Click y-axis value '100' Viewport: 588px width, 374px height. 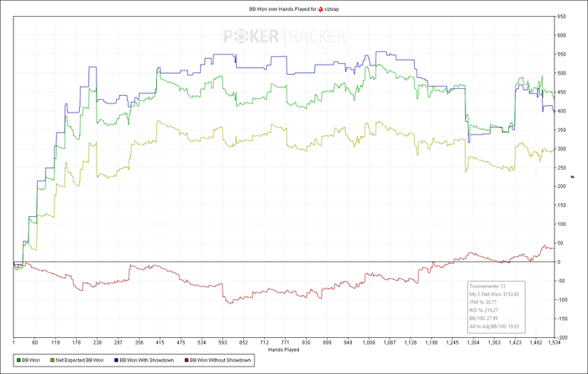click(562, 224)
